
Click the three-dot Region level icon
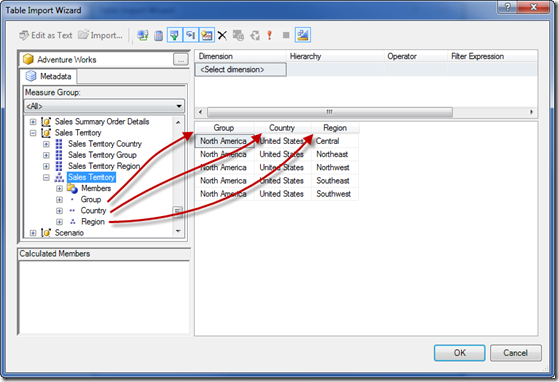tap(73, 222)
